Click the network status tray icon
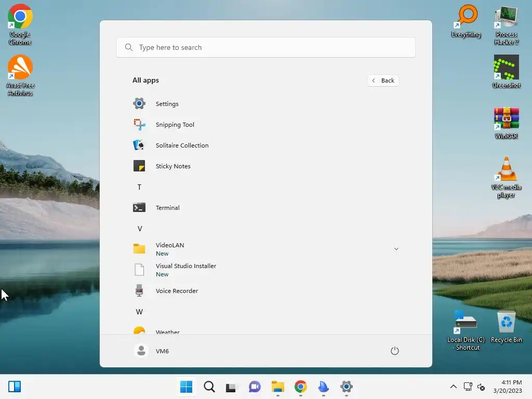 468,387
